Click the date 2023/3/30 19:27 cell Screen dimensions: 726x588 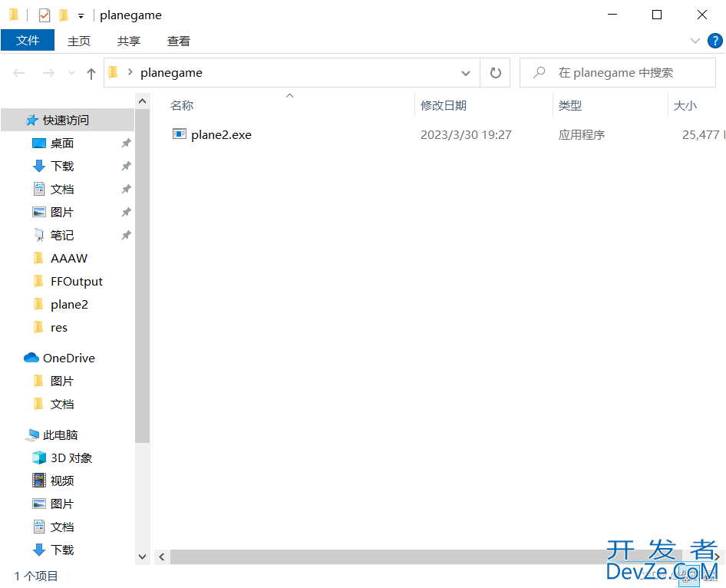[x=466, y=135]
